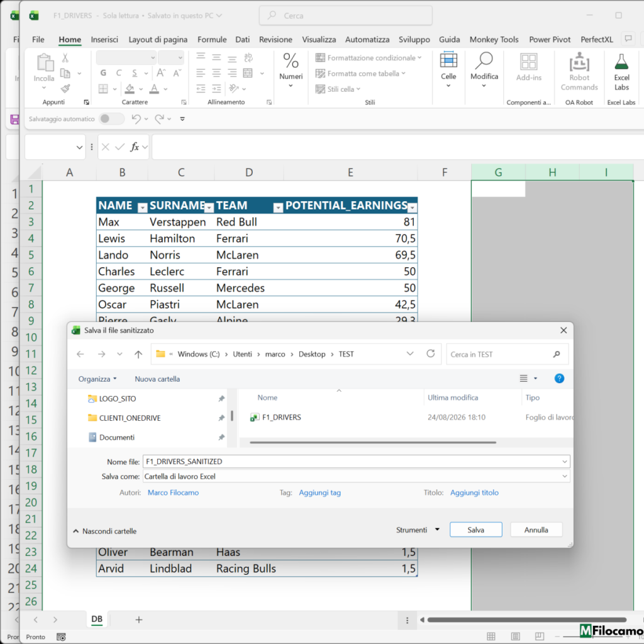Click the Nome file input field
The width and height of the screenshot is (644, 644).
click(x=356, y=462)
